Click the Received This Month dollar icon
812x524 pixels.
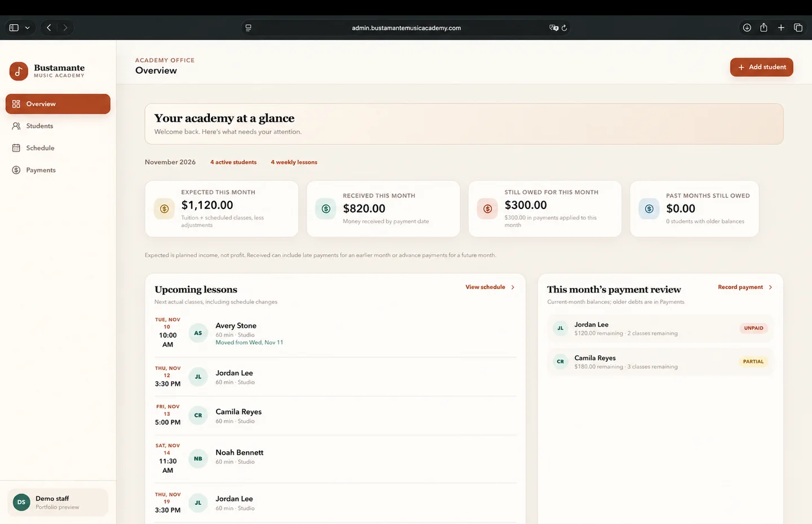[326, 209]
